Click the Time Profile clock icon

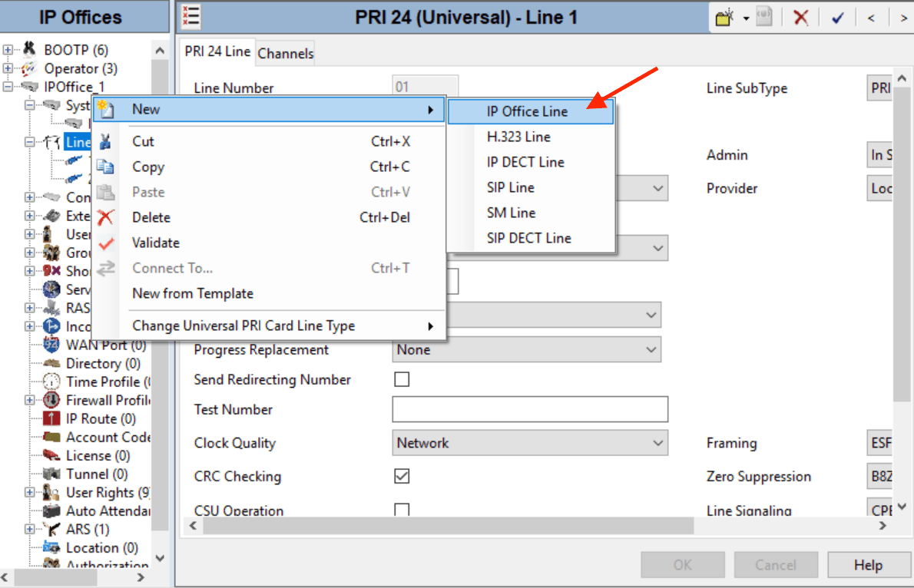click(51, 382)
